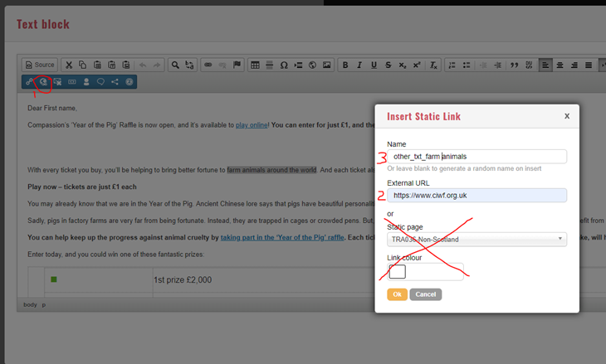Click the Replace icon
This screenshot has width=606, height=364.
[189, 65]
